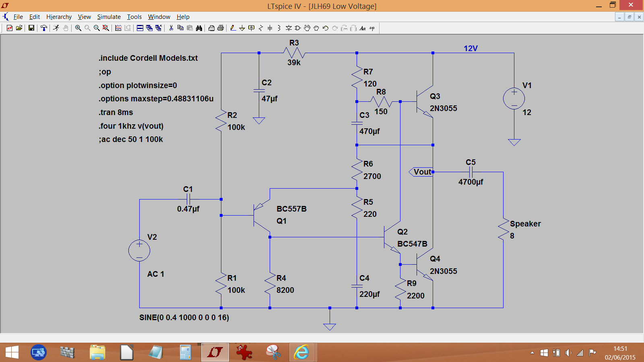Click the .four 1khz v(vout) directive
This screenshot has height=362, width=644.
pyautogui.click(x=131, y=126)
